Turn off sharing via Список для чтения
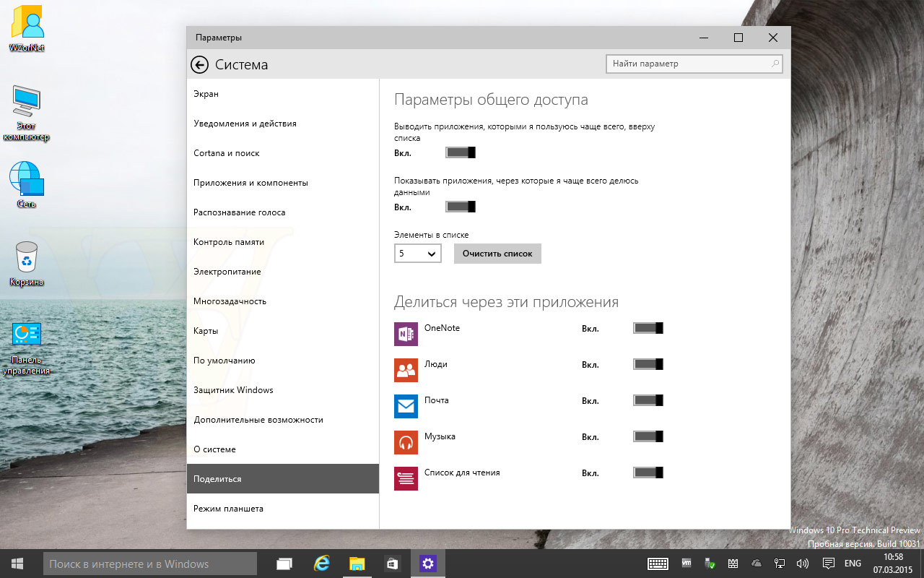The image size is (924, 578). coord(648,473)
